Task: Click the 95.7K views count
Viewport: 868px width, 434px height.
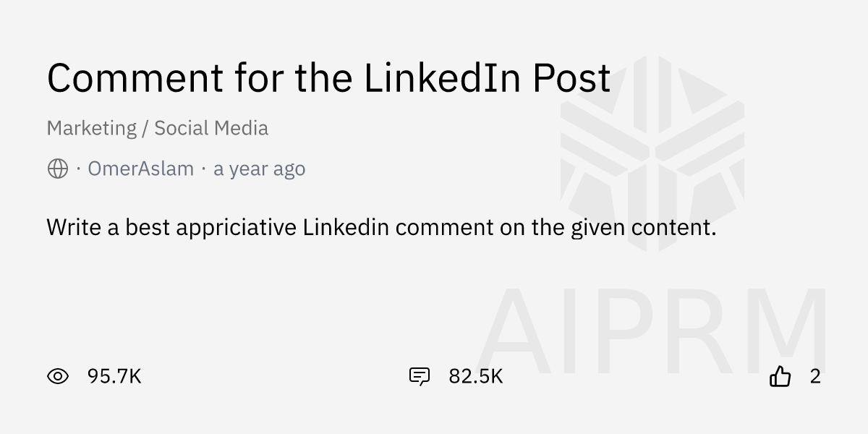Action: point(114,376)
